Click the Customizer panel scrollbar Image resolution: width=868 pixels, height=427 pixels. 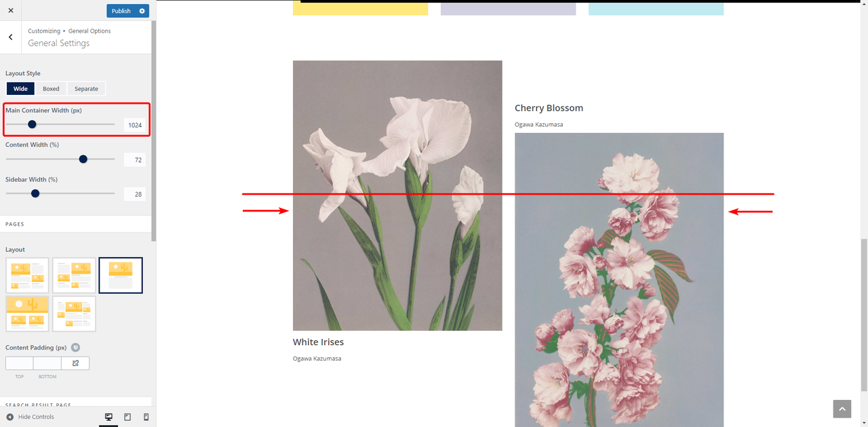coord(154,131)
